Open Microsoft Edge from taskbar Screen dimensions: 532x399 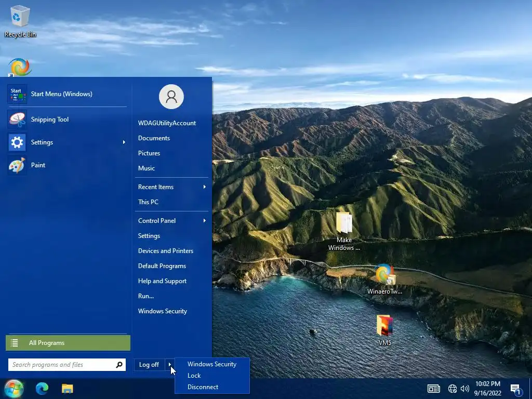coord(42,389)
